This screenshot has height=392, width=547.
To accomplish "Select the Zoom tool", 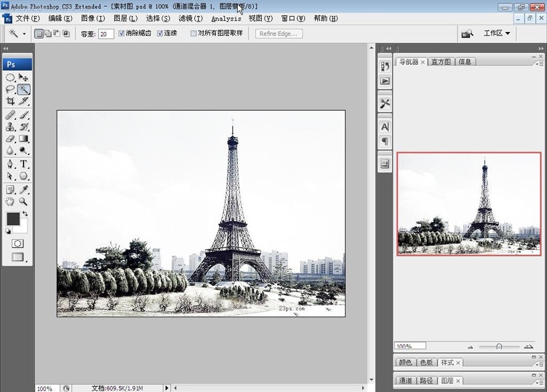I will pyautogui.click(x=23, y=201).
